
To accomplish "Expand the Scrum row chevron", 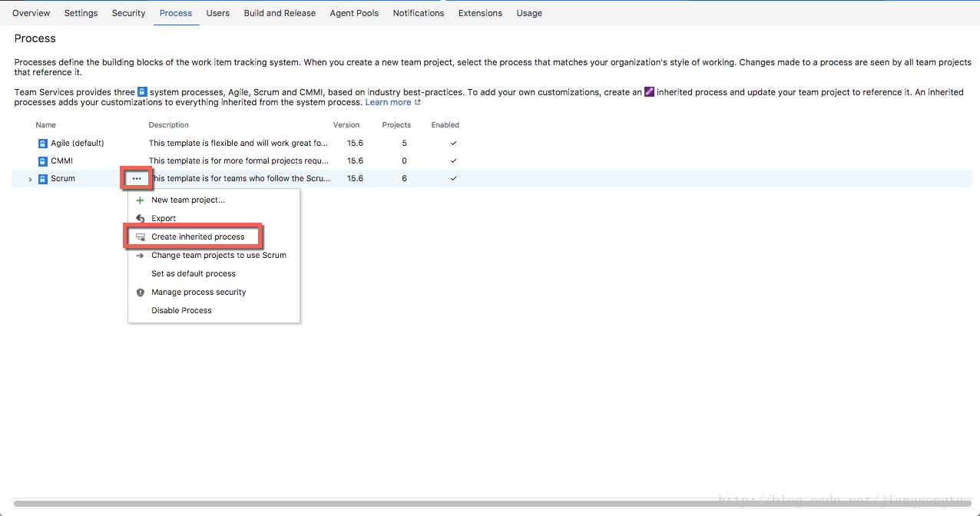I will tap(30, 179).
